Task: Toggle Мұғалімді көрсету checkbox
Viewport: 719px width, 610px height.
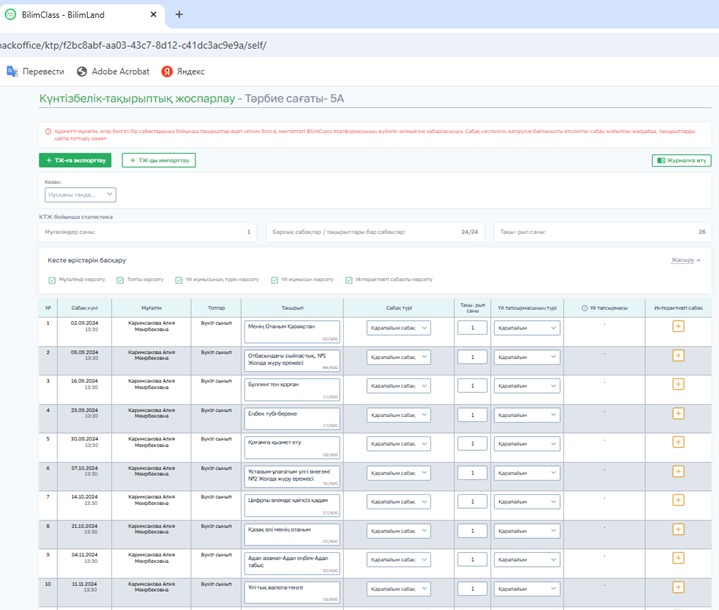Action: coord(52,280)
